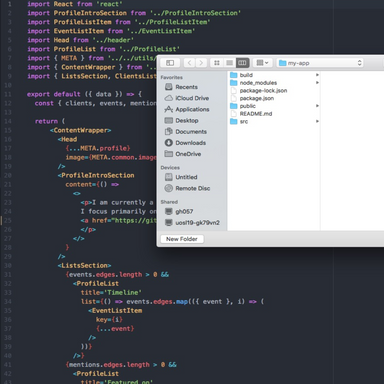The height and width of the screenshot is (384, 384).
Task: Open the my-app location popup
Action: pos(320,63)
